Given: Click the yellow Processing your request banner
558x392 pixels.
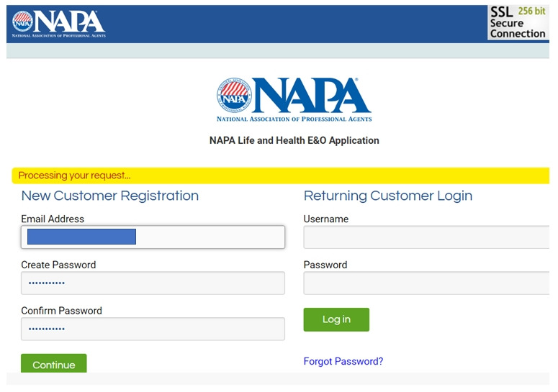Looking at the screenshot, I should pos(281,176).
